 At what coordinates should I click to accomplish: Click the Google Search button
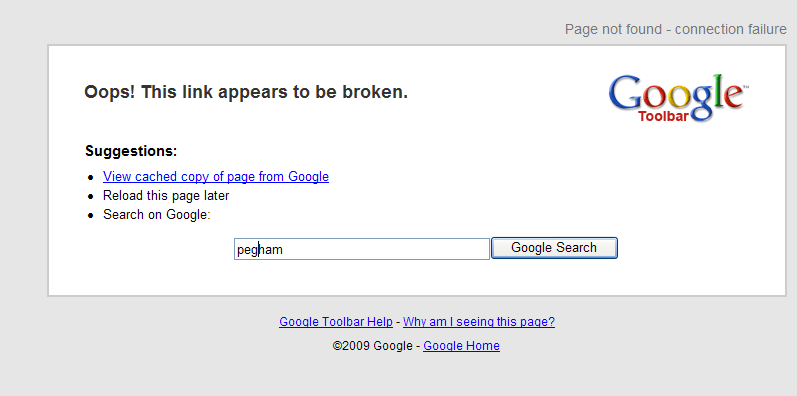pos(554,248)
